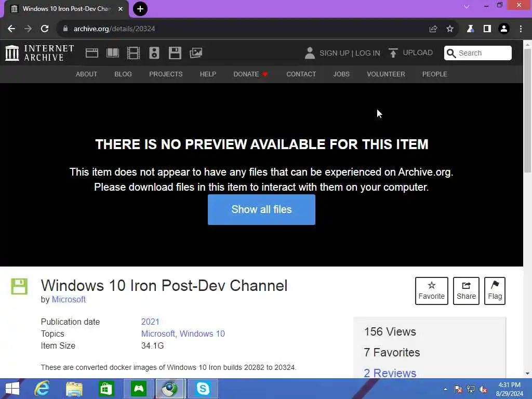Click the muted volume tray icon
The height and width of the screenshot is (399, 532).
coord(483,389)
